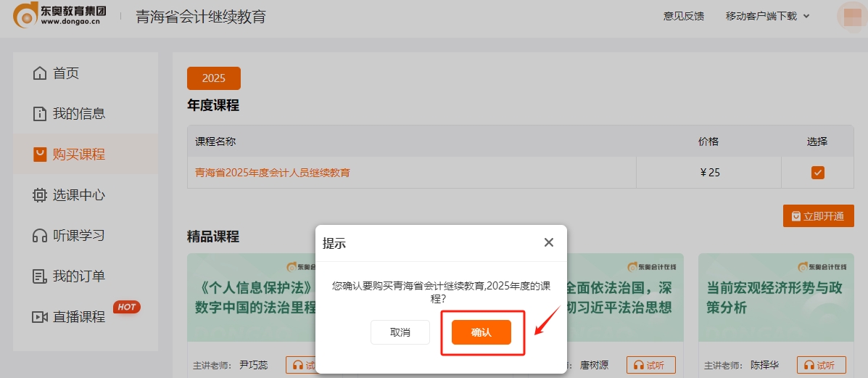The width and height of the screenshot is (868, 378).
Task: Open the 意见反馈 link
Action: point(684,17)
